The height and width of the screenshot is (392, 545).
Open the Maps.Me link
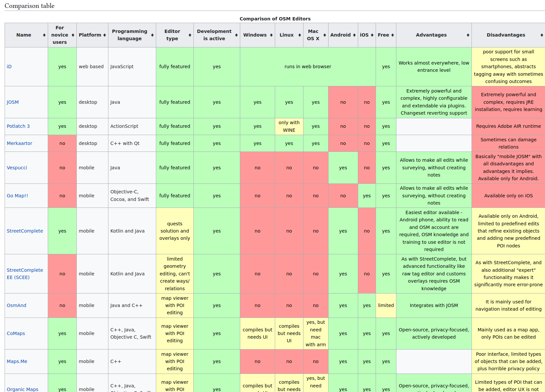pyautogui.click(x=17, y=361)
